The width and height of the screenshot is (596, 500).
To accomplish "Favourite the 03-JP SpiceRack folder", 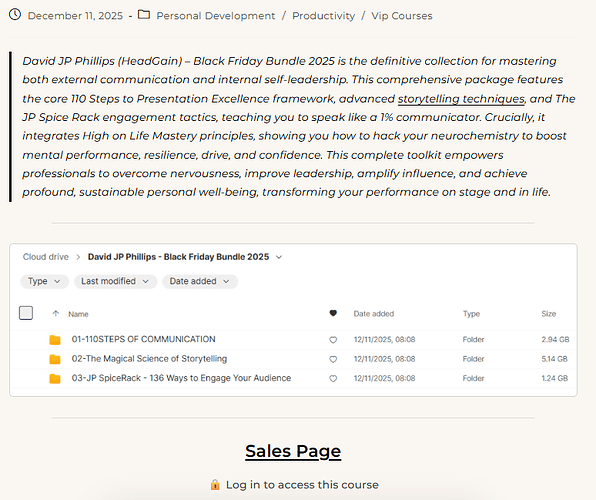I will pyautogui.click(x=333, y=379).
